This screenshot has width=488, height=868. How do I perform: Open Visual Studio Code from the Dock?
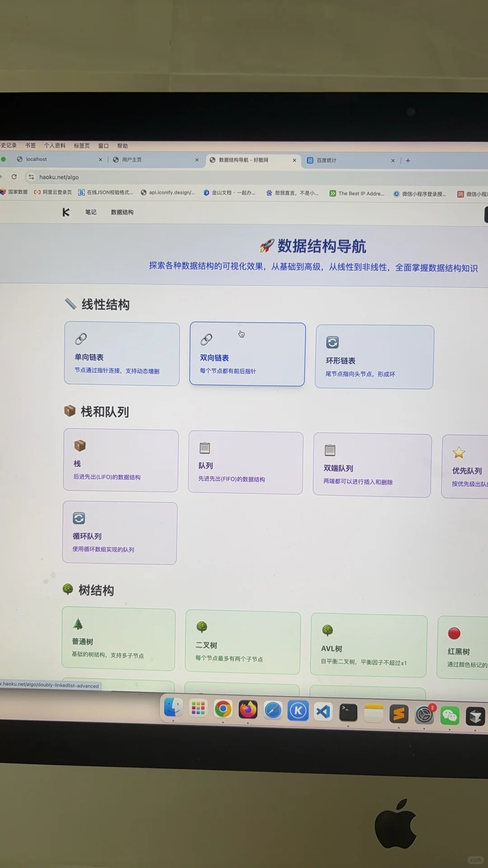tap(323, 712)
